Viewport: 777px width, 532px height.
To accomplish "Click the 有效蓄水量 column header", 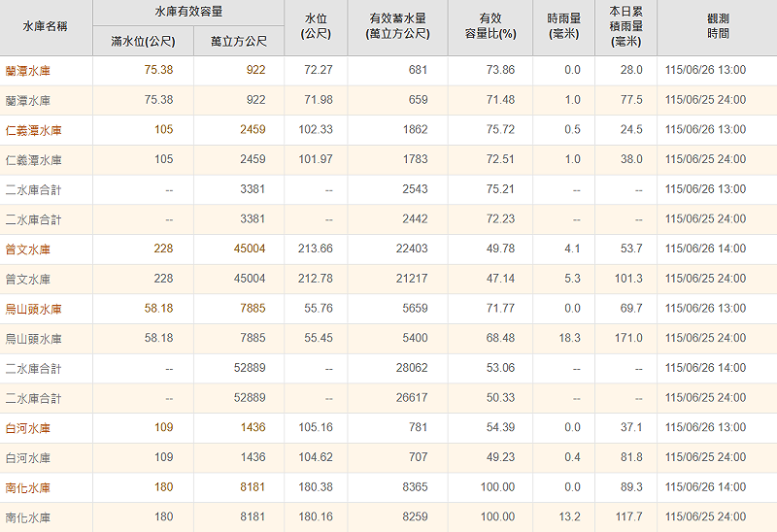I will point(398,26).
